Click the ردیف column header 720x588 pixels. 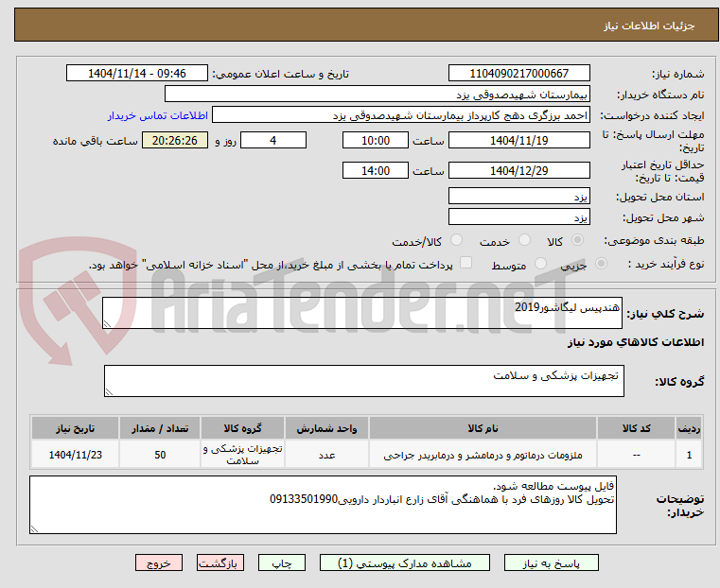coord(689,428)
